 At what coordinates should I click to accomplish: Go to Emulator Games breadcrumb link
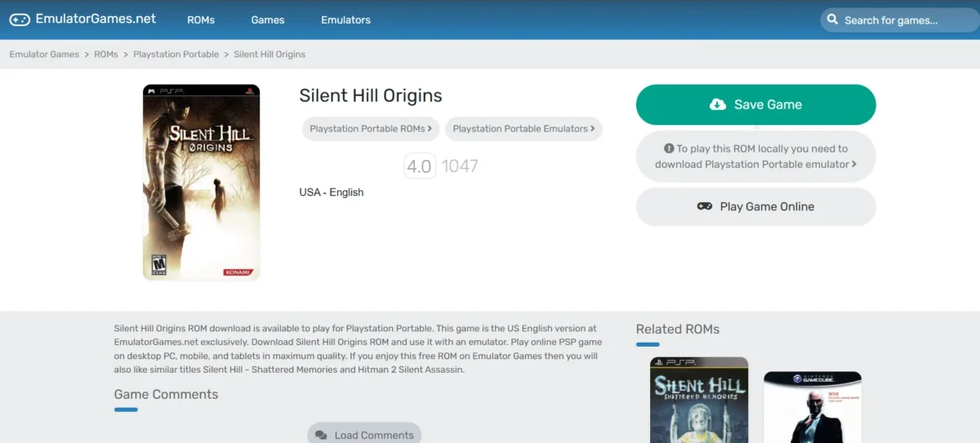tap(44, 54)
